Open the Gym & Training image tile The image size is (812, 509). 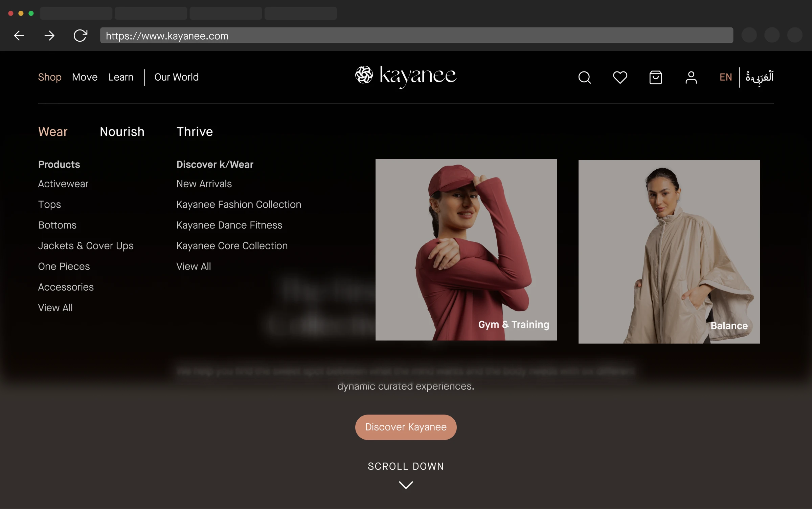(x=466, y=250)
